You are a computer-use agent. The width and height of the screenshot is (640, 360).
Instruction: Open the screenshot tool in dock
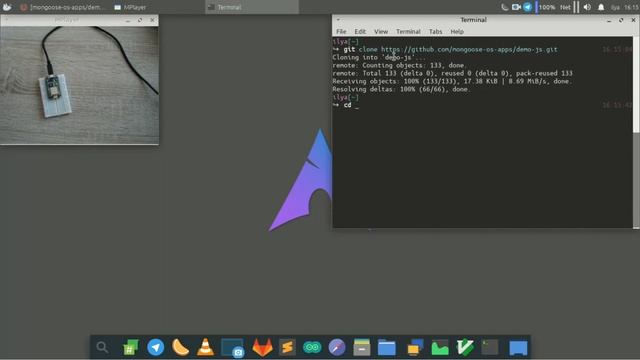point(232,348)
